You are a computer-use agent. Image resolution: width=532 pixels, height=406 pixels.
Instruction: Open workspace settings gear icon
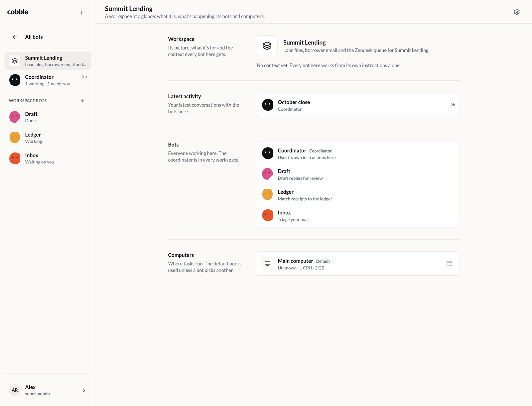517,12
